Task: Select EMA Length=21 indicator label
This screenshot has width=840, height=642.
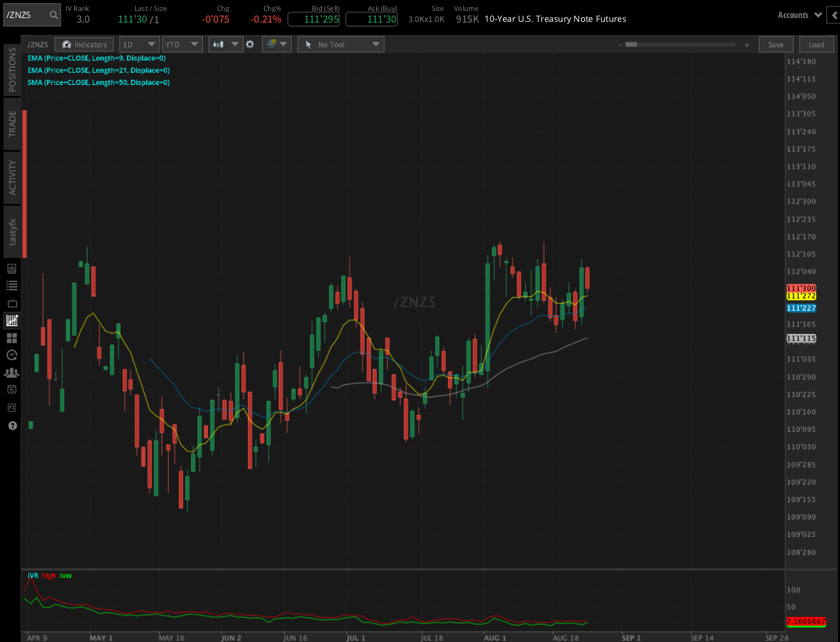Action: tap(99, 70)
